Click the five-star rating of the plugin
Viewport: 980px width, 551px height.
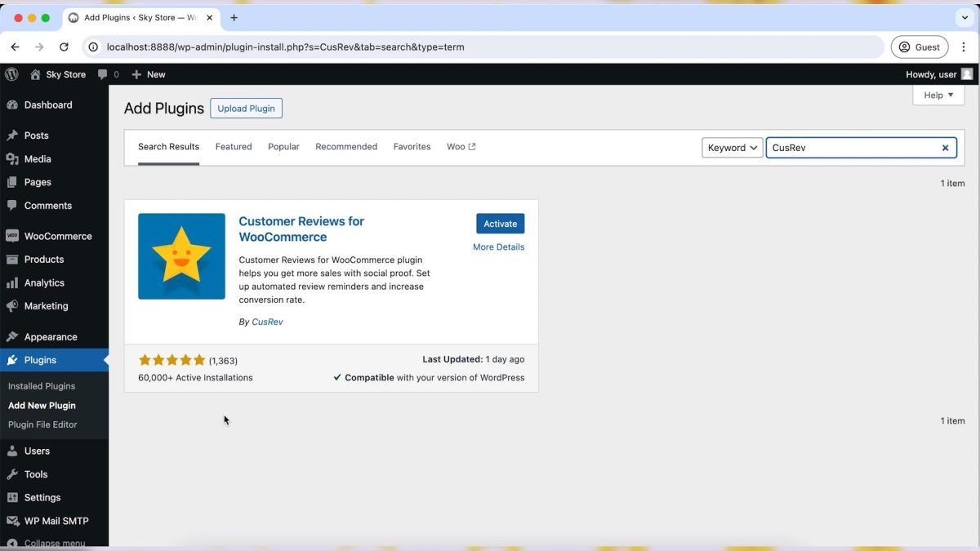171,359
